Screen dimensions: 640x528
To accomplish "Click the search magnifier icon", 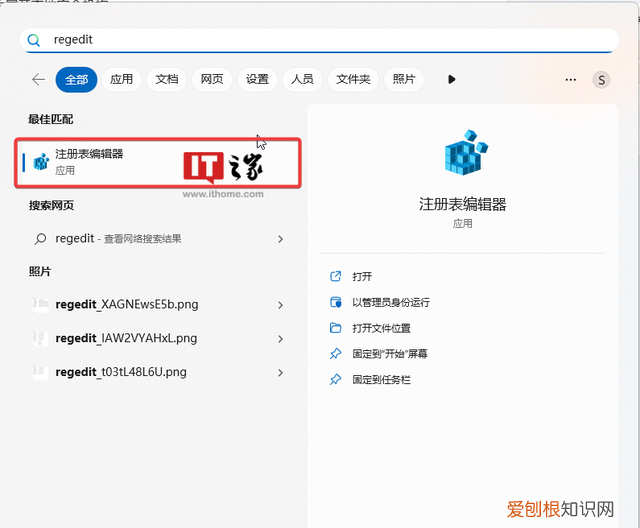I will click(x=33, y=40).
